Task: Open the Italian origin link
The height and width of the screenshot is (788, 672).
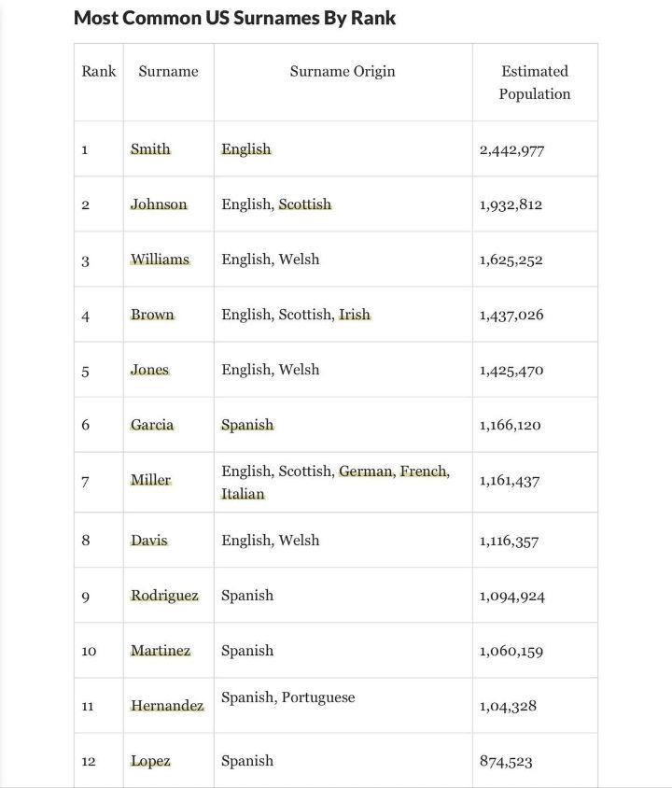Action: 243,494
